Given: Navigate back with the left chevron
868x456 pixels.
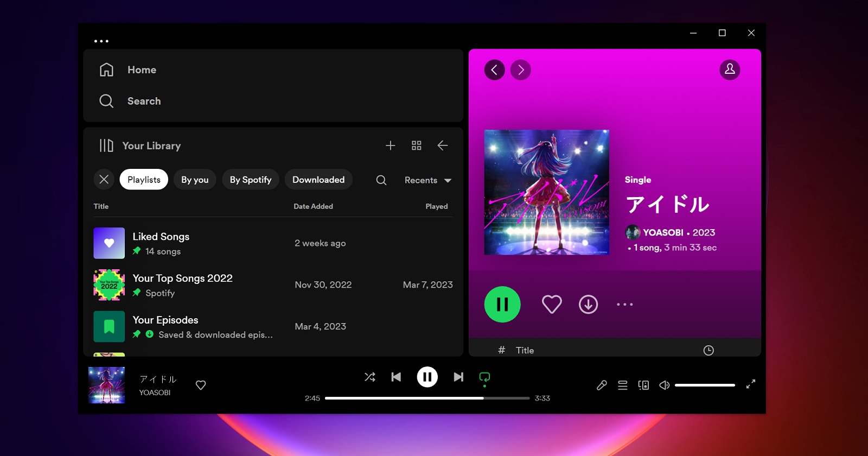Looking at the screenshot, I should point(494,69).
